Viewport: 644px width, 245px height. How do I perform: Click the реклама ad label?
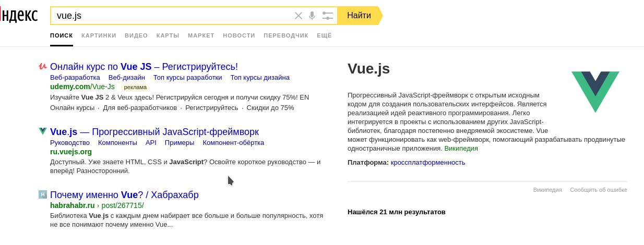pyautogui.click(x=135, y=87)
